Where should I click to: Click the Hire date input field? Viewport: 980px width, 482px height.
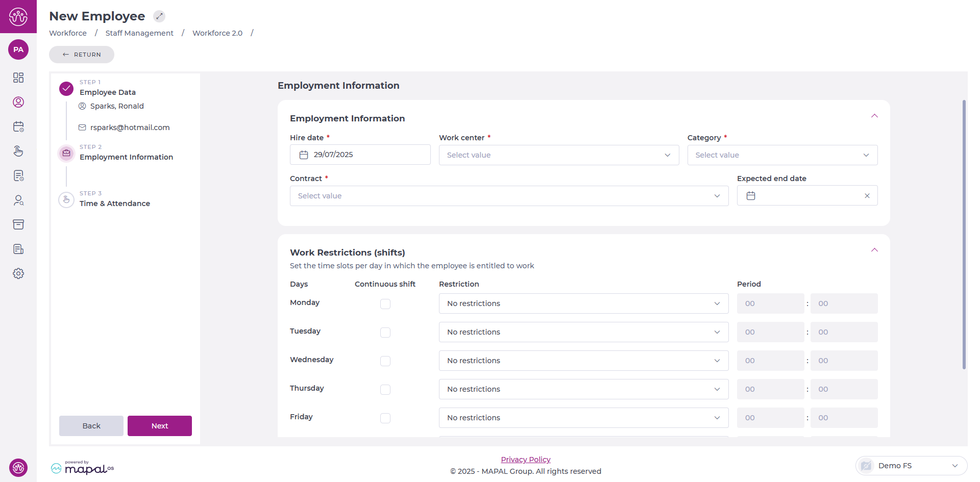tap(360, 155)
